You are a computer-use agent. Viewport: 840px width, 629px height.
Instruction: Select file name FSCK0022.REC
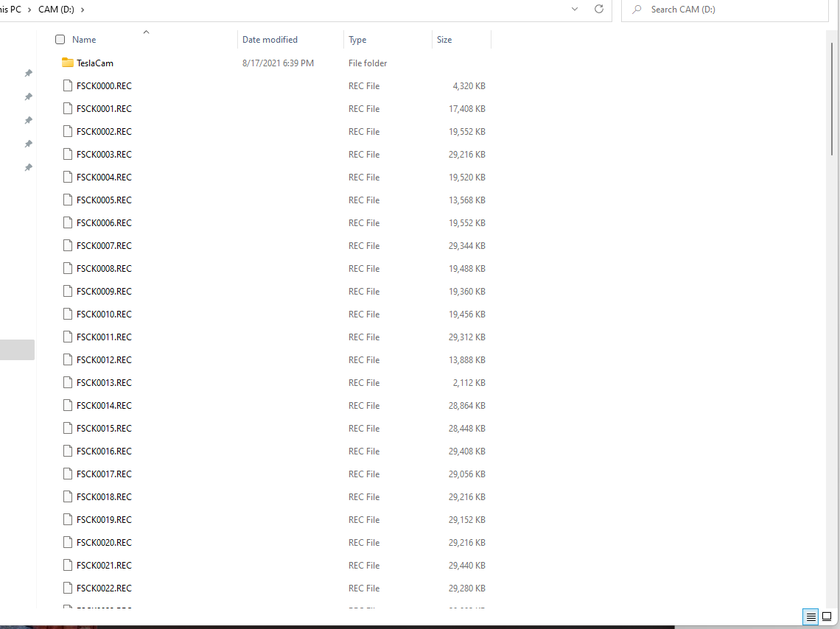coord(104,588)
